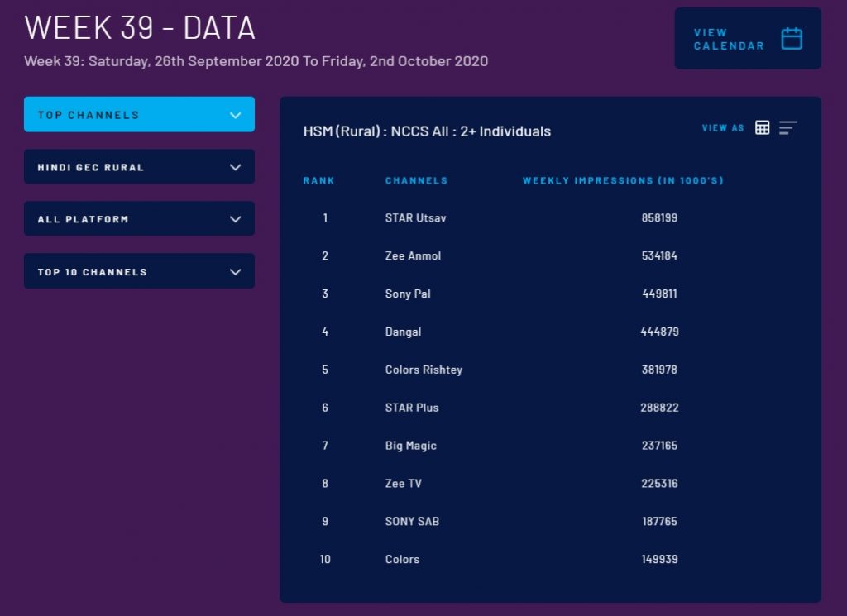
Task: Switch to bar chart view icon
Action: [x=787, y=127]
